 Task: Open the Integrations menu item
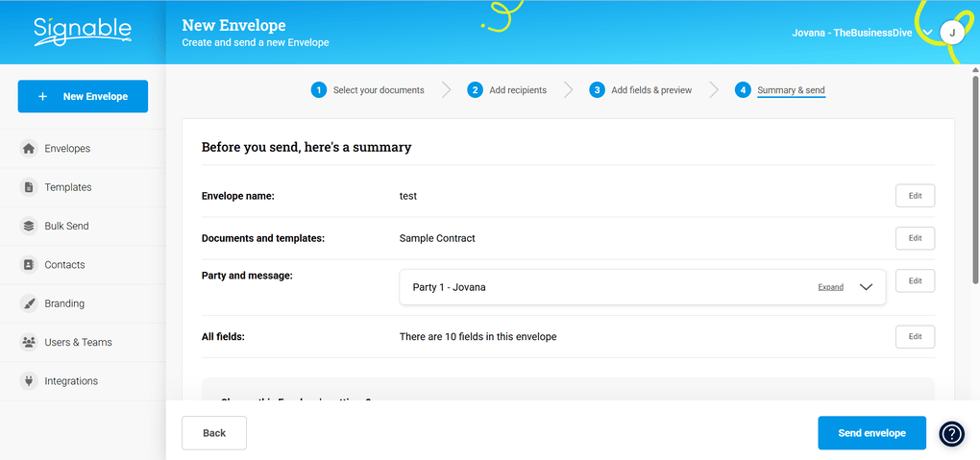[x=83, y=381]
